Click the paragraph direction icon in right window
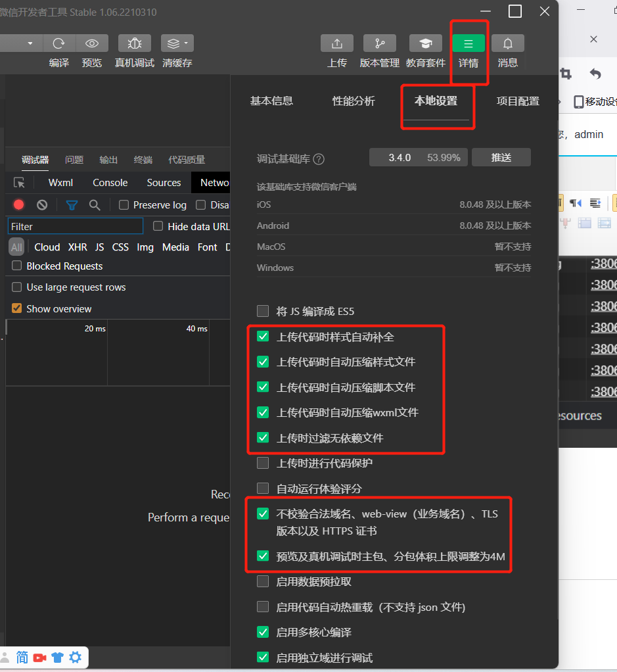Screen dimensions: 617x672 coord(575,203)
